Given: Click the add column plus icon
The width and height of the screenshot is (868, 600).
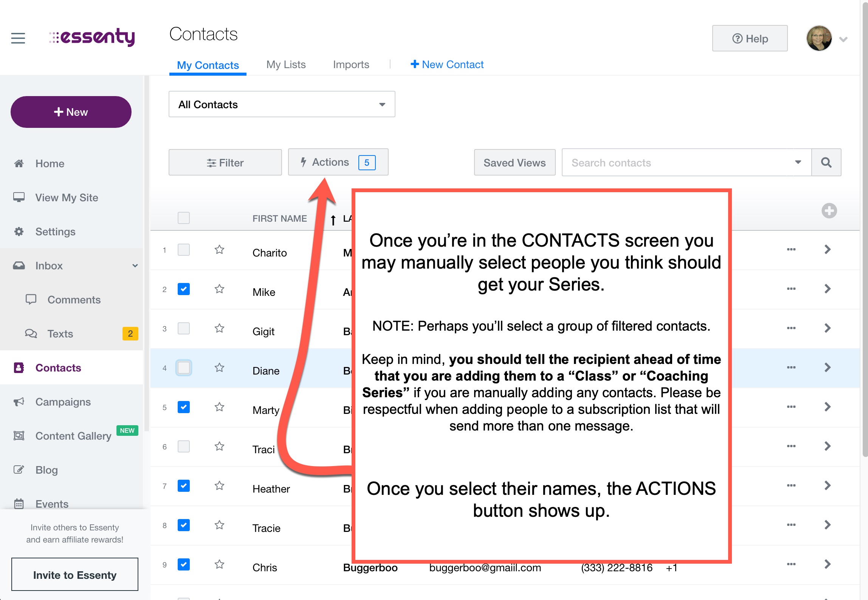Looking at the screenshot, I should click(x=829, y=211).
